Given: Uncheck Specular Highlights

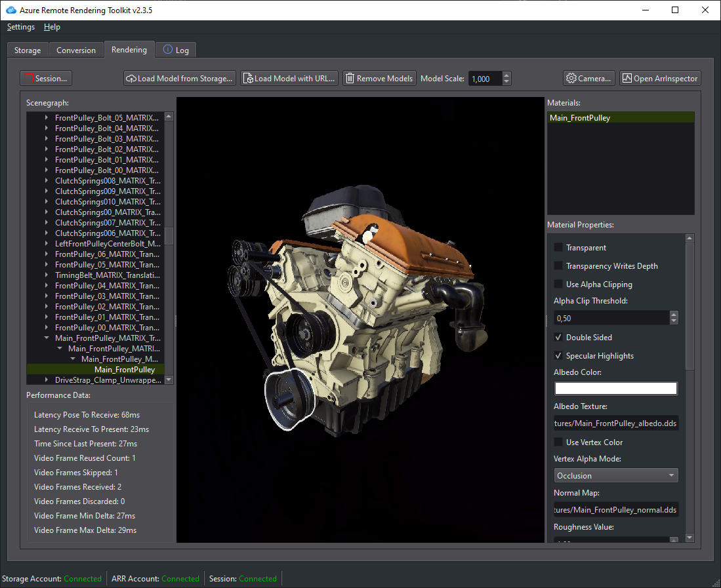Looking at the screenshot, I should tap(558, 355).
